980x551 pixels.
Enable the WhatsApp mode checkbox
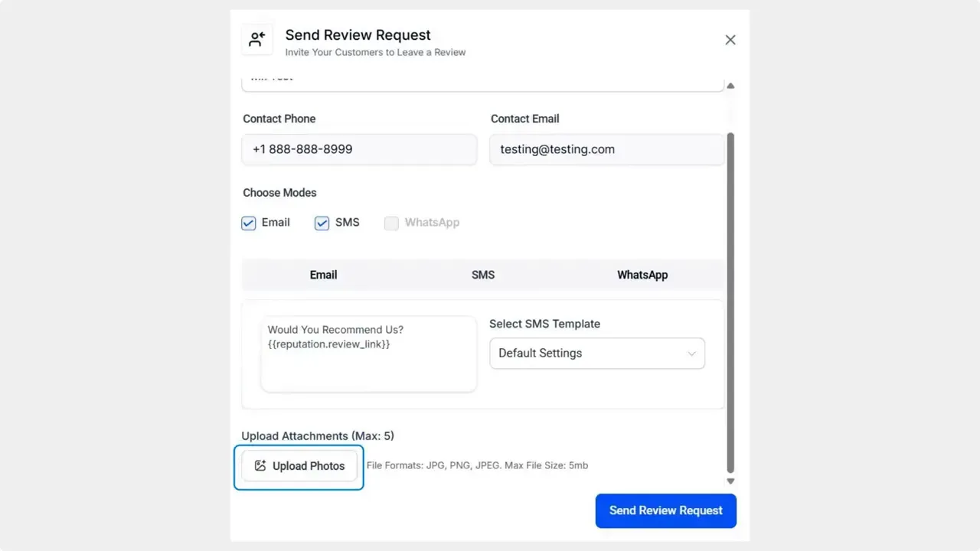tap(391, 223)
